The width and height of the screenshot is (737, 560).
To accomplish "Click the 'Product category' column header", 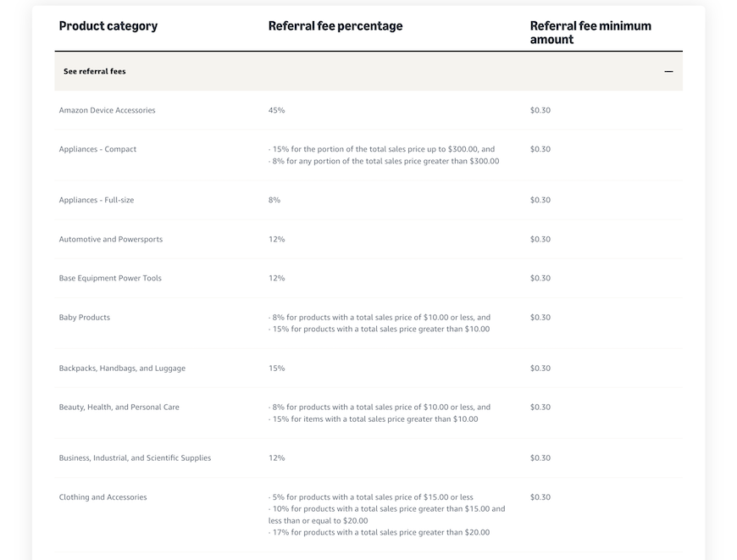I will click(108, 26).
